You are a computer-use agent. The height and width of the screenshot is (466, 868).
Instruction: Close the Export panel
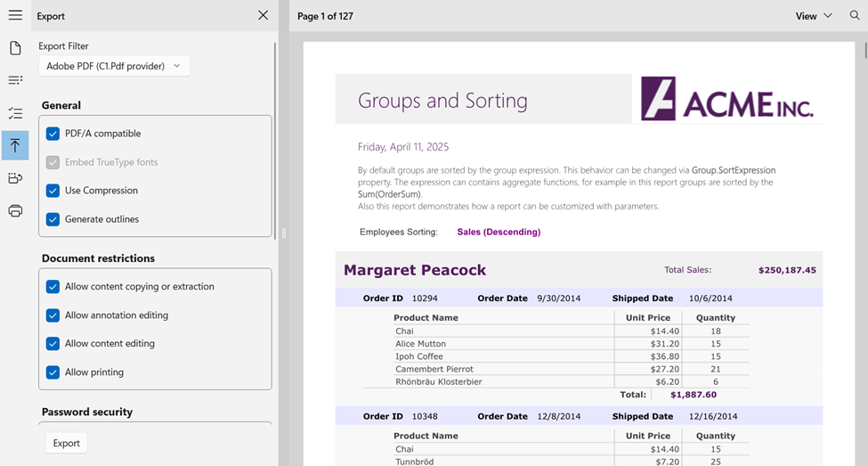tap(263, 15)
